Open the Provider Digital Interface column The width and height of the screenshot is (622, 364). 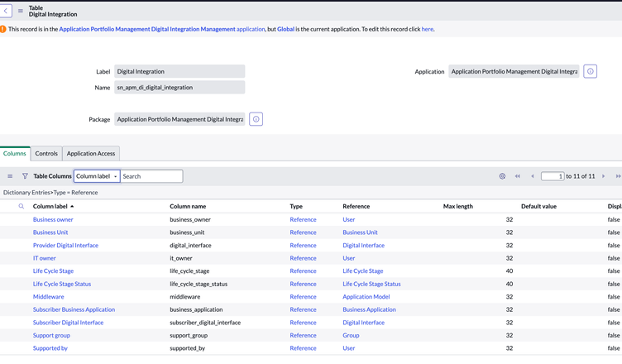pos(65,246)
